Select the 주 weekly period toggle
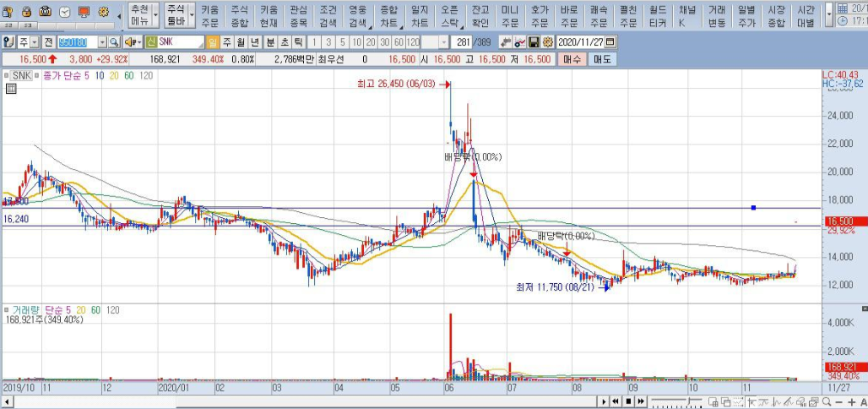The width and height of the screenshot is (868, 409). pyautogui.click(x=227, y=42)
